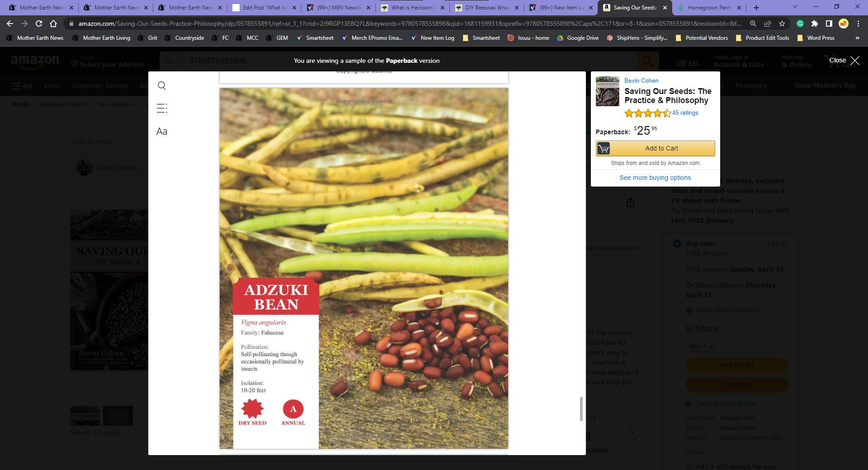This screenshot has height=470, width=868.
Task: Open table of contents icon in preview
Action: 161,108
